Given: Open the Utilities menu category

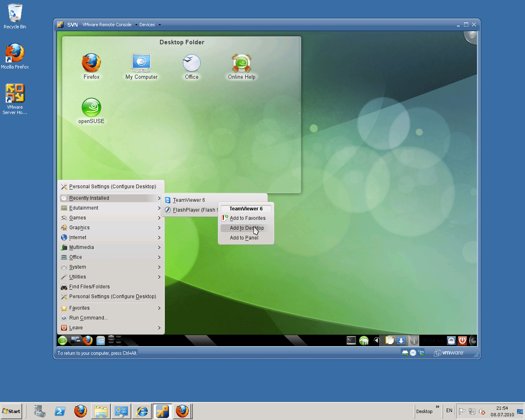Looking at the screenshot, I should (111, 277).
